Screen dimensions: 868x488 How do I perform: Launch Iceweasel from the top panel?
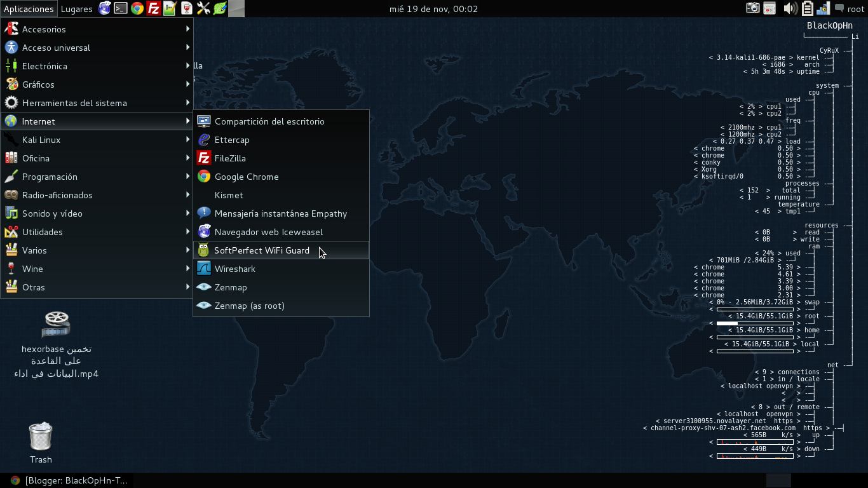(x=104, y=8)
